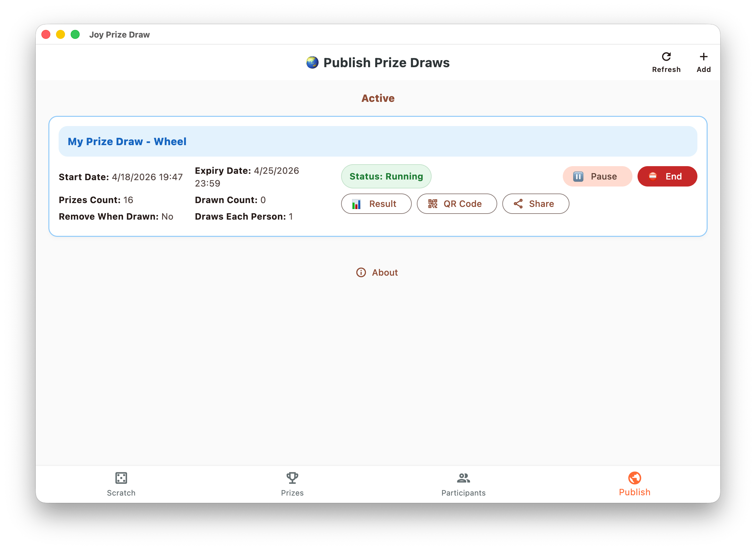Click the Status: Running badge
This screenshot has width=756, height=550.
pos(386,176)
